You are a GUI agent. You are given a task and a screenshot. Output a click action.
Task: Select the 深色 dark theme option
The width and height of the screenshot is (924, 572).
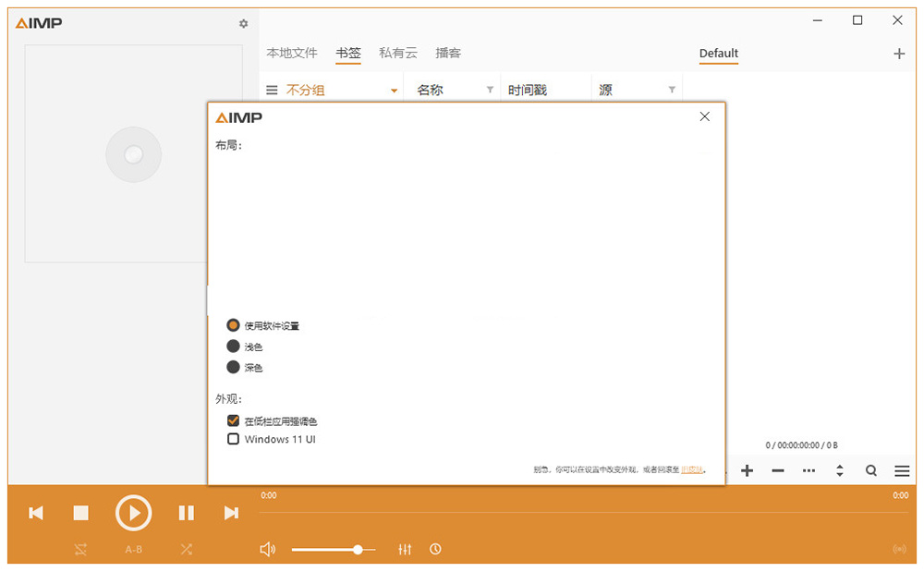click(x=234, y=367)
